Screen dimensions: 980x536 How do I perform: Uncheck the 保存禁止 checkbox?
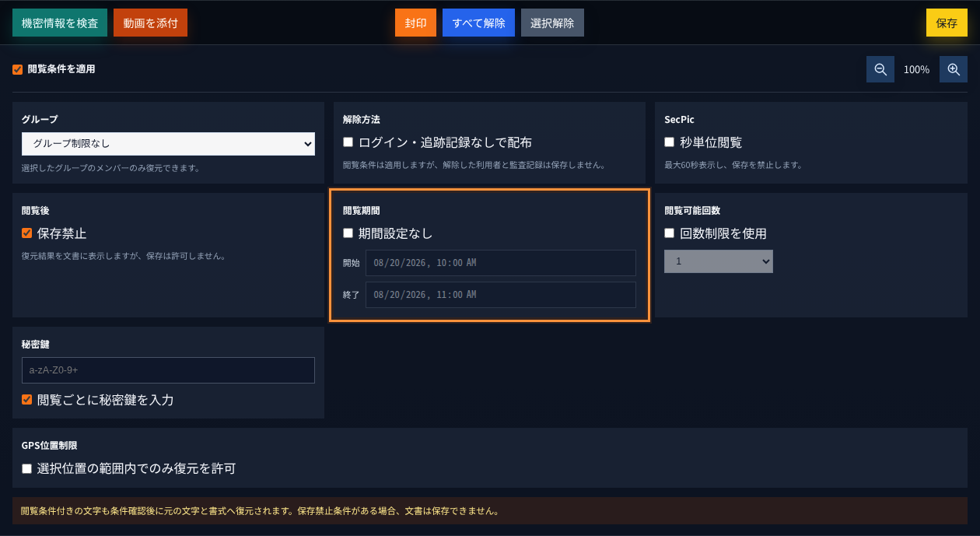(x=26, y=233)
